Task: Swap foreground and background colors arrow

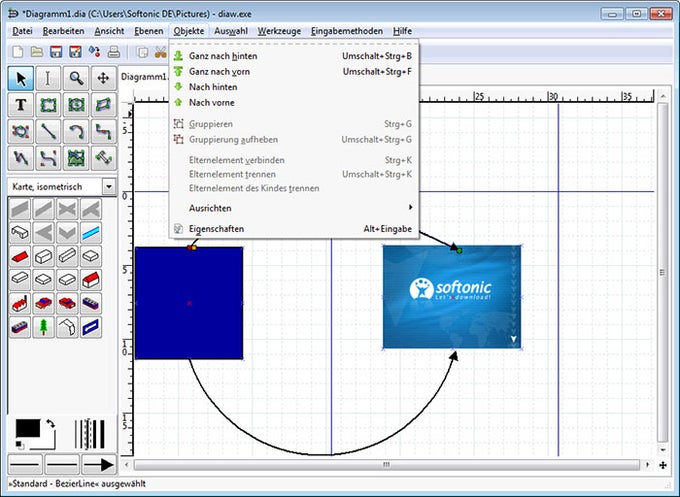Action: click(50, 425)
